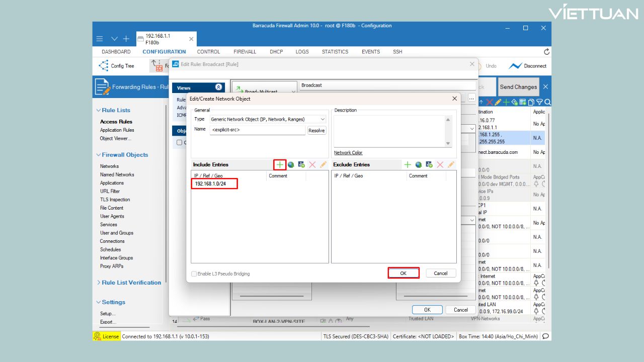Switch to the FIREWALL tab
Image resolution: width=644 pixels, height=362 pixels.
pos(245,52)
